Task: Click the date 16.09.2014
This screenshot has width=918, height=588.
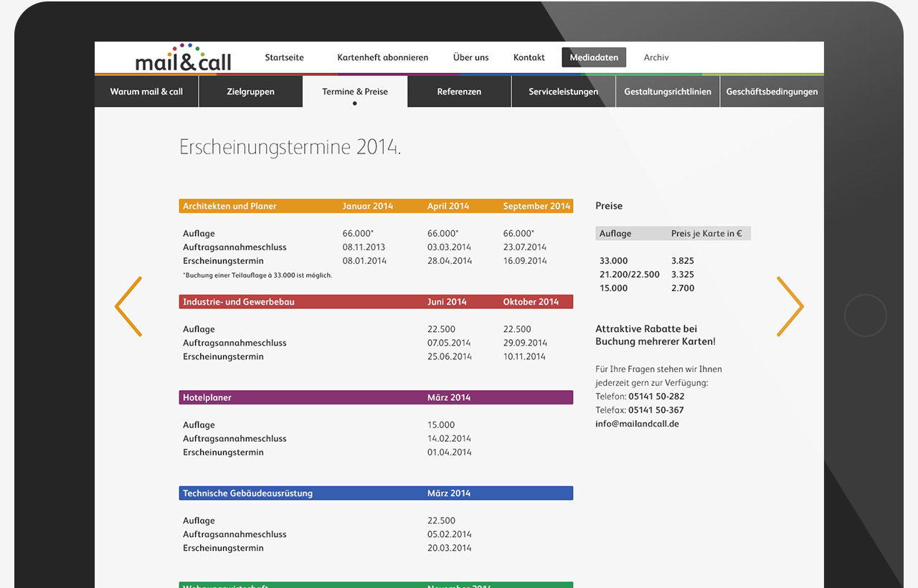Action: point(525,261)
